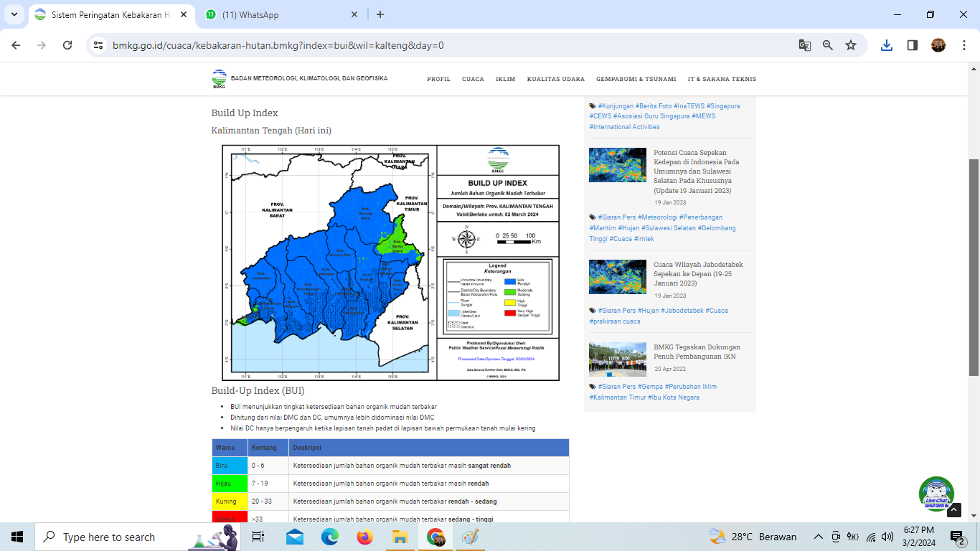The height and width of the screenshot is (551, 980).
Task: Click the #Jabodetabek tag
Action: click(682, 310)
